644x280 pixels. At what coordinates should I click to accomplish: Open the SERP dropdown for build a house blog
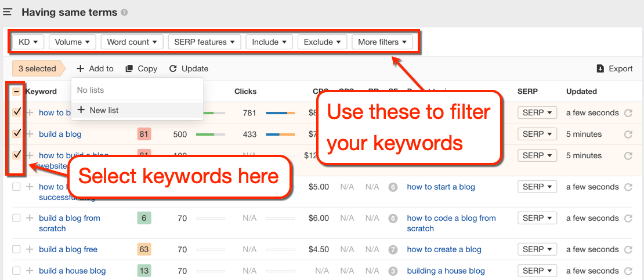pos(537,271)
